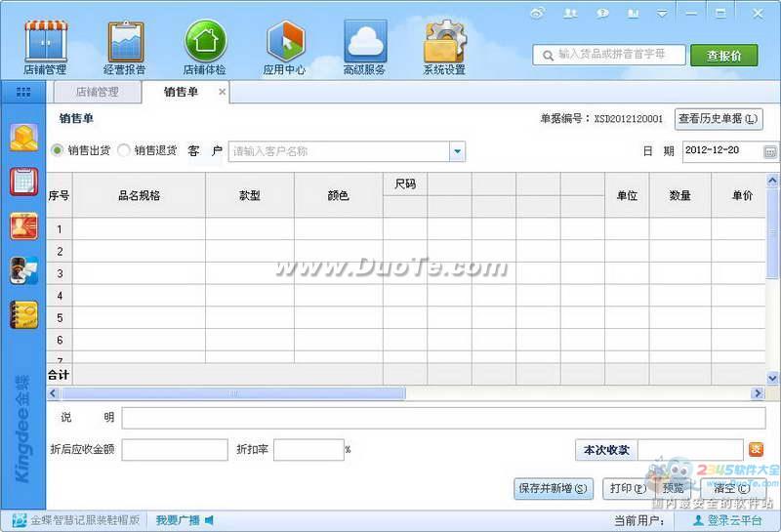Switch to the 店铺管理 tab
Screen dimensions: 781x532
tap(97, 92)
